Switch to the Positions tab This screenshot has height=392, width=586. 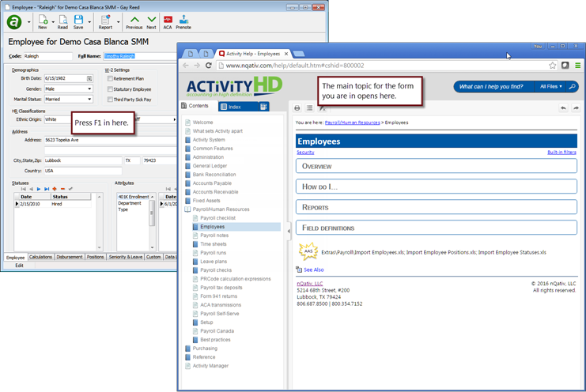click(96, 257)
